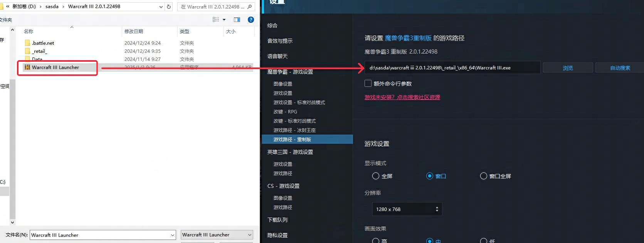Click the date 2024/12/24 9:35
The height and width of the screenshot is (243, 644).
tap(143, 51)
